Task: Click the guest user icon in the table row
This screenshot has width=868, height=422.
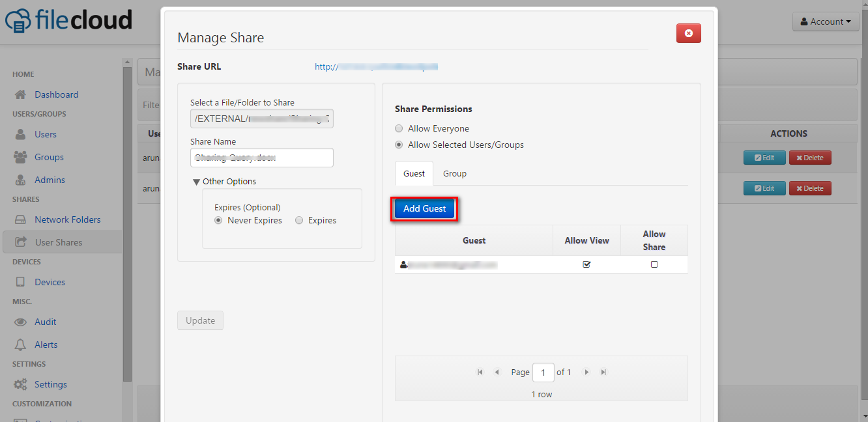Action: 403,265
